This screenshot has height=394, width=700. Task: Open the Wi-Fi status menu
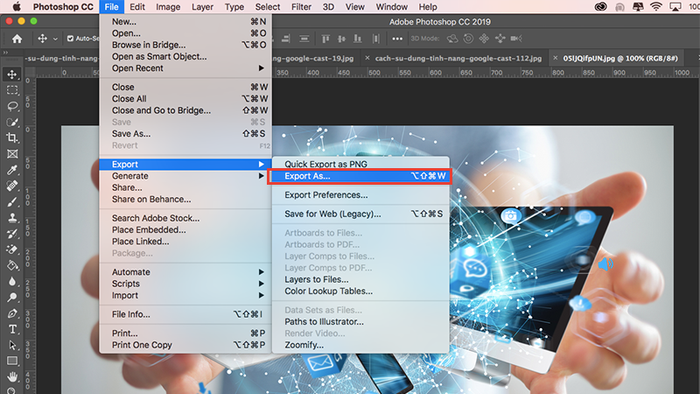tap(656, 7)
